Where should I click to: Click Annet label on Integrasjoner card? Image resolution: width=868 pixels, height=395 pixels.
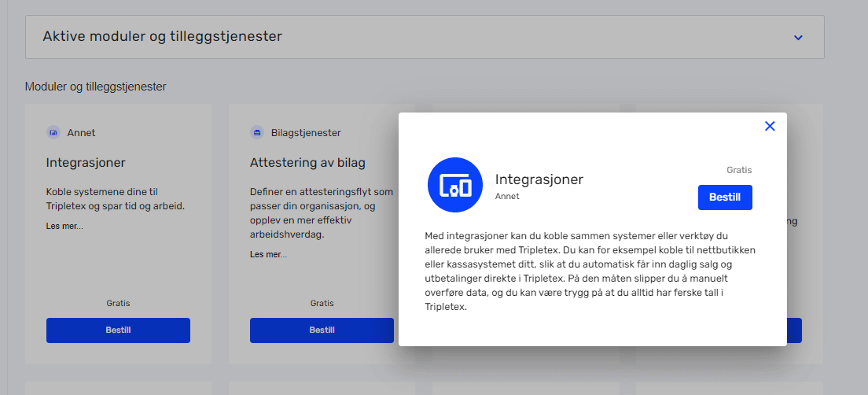pyautogui.click(x=82, y=133)
